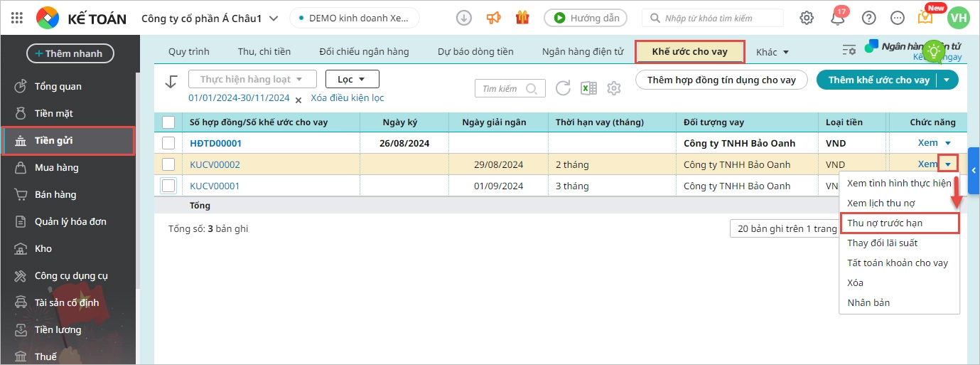Viewport: 980px width, 365px height.
Task: Open the 20 bản ghi trên 1 trang selector
Action: coord(786,228)
